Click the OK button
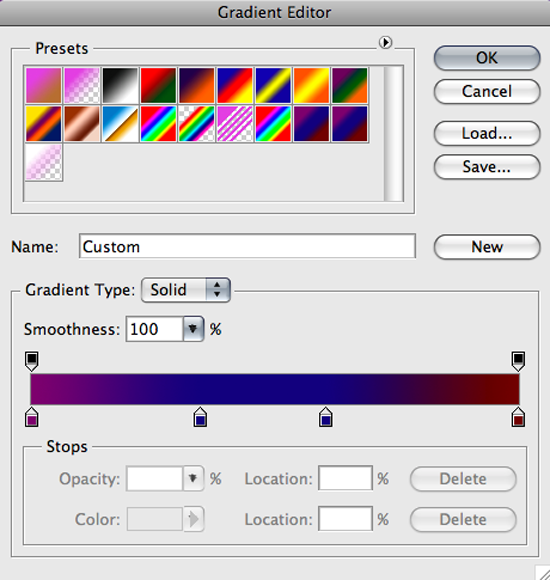This screenshot has width=550, height=580. (x=487, y=58)
